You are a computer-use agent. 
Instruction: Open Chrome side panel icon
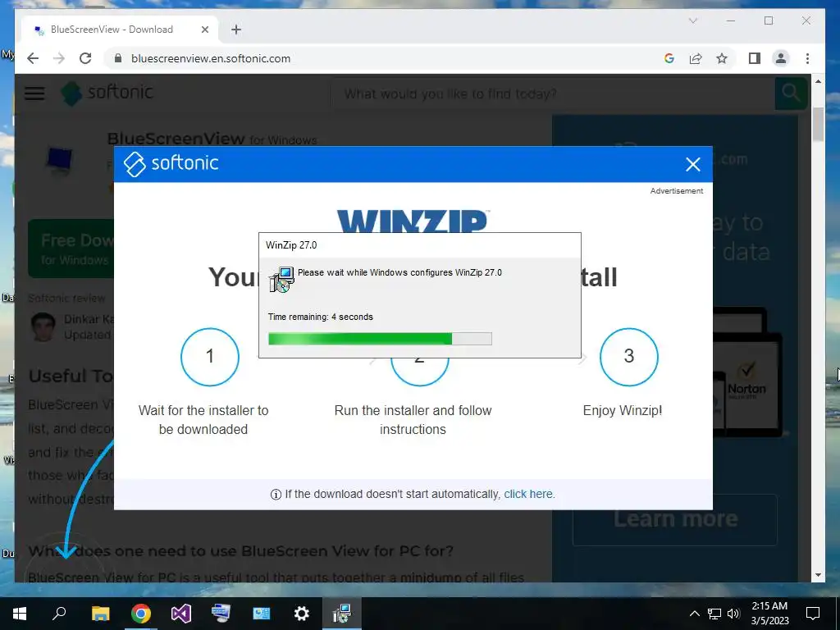pos(755,58)
